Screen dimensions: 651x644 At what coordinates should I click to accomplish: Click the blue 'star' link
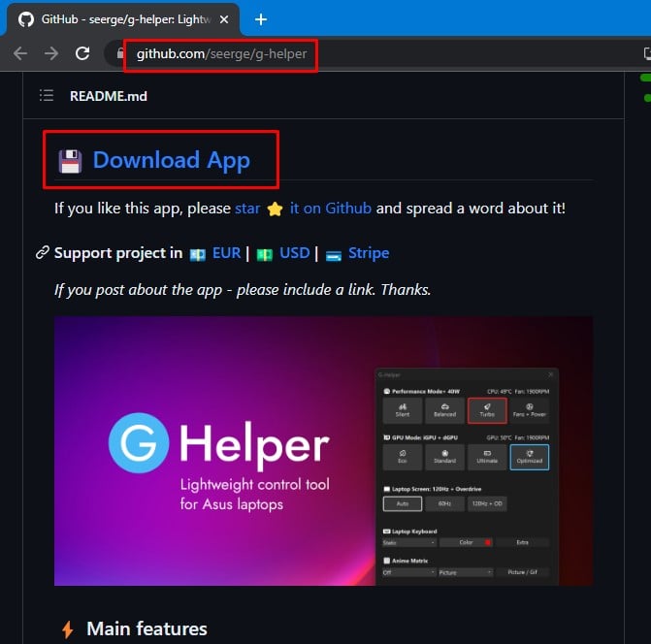tap(247, 209)
